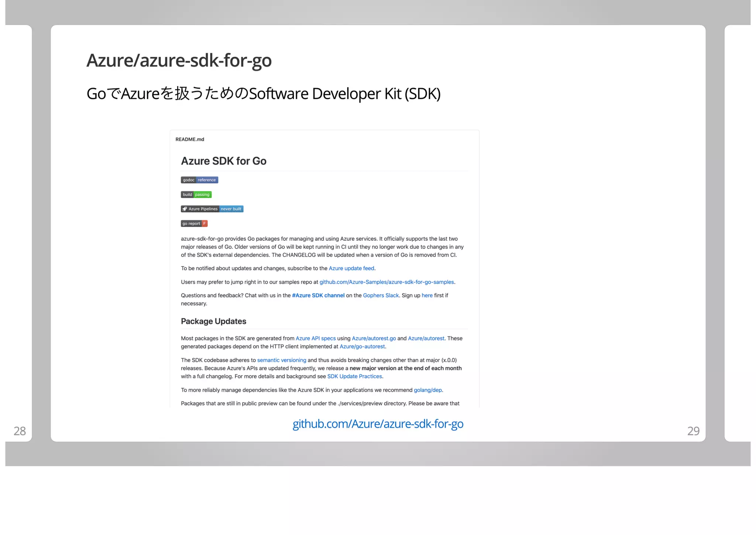Open the Gophers Slack link
This screenshot has height=535, width=756.
pos(381,295)
